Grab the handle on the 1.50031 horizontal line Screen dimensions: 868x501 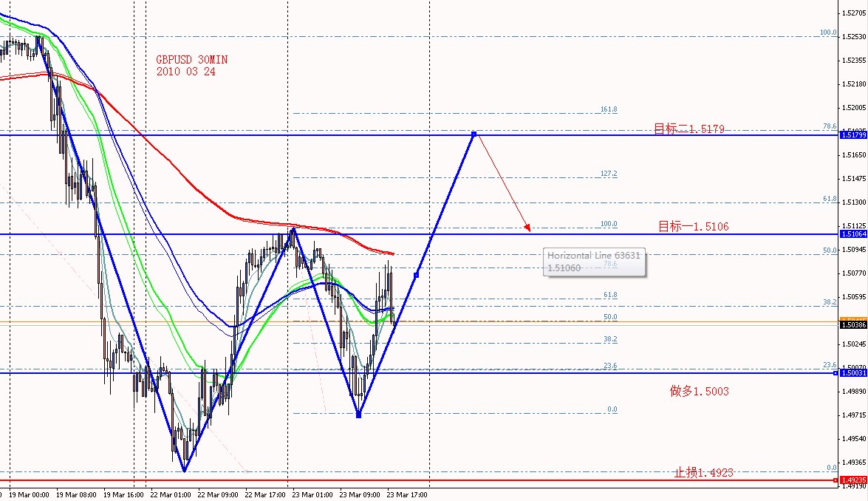point(835,373)
